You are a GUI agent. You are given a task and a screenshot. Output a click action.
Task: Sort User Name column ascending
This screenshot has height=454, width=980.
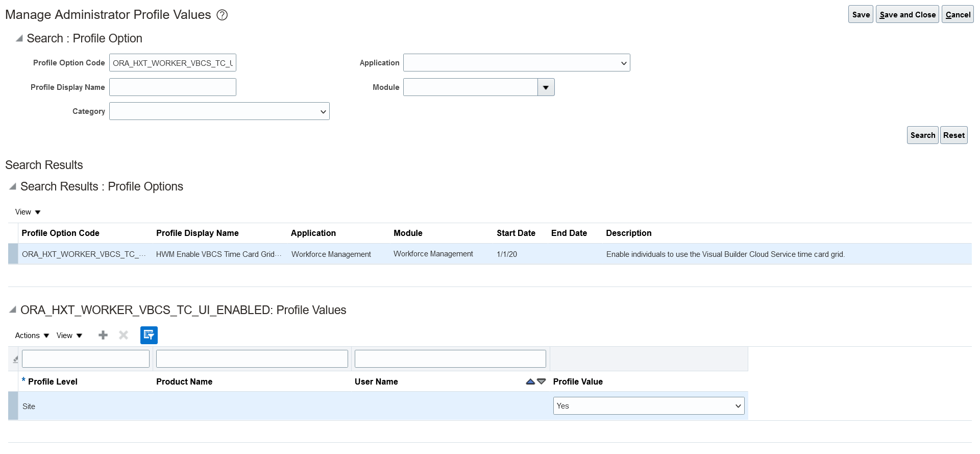[x=530, y=381]
